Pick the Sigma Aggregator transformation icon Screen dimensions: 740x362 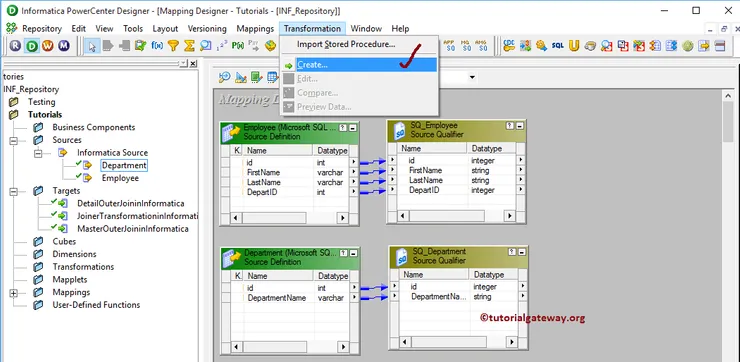tap(189, 46)
